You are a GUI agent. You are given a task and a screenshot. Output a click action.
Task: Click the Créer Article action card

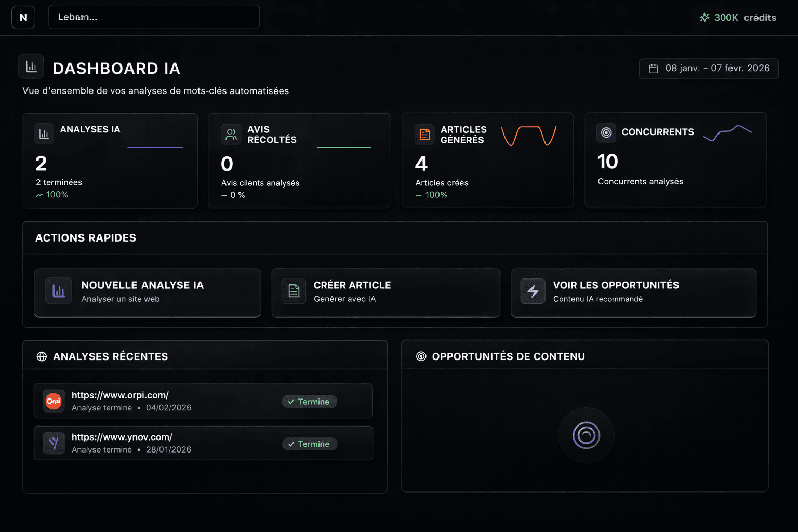click(385, 292)
